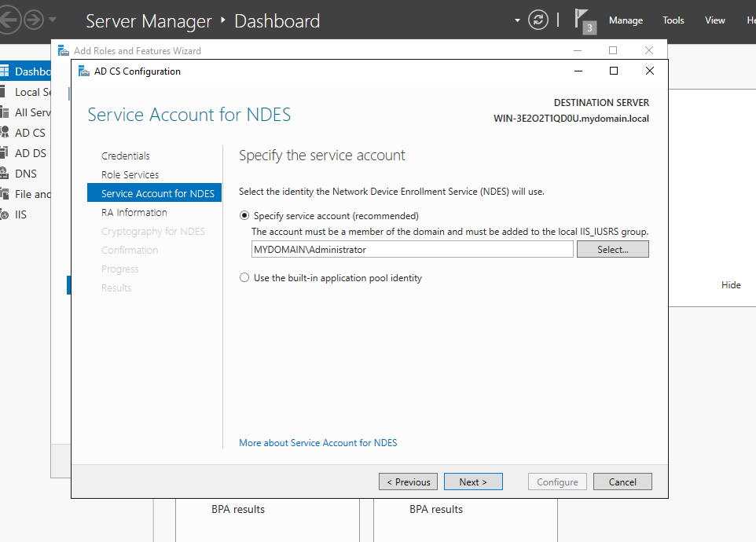Maximize the Add Roles and Features Wizard

[x=613, y=50]
